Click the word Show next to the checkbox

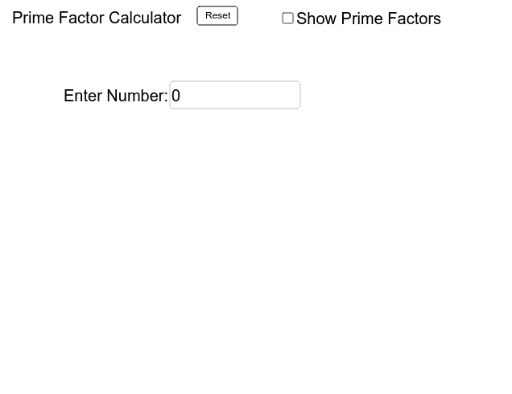pyautogui.click(x=316, y=18)
